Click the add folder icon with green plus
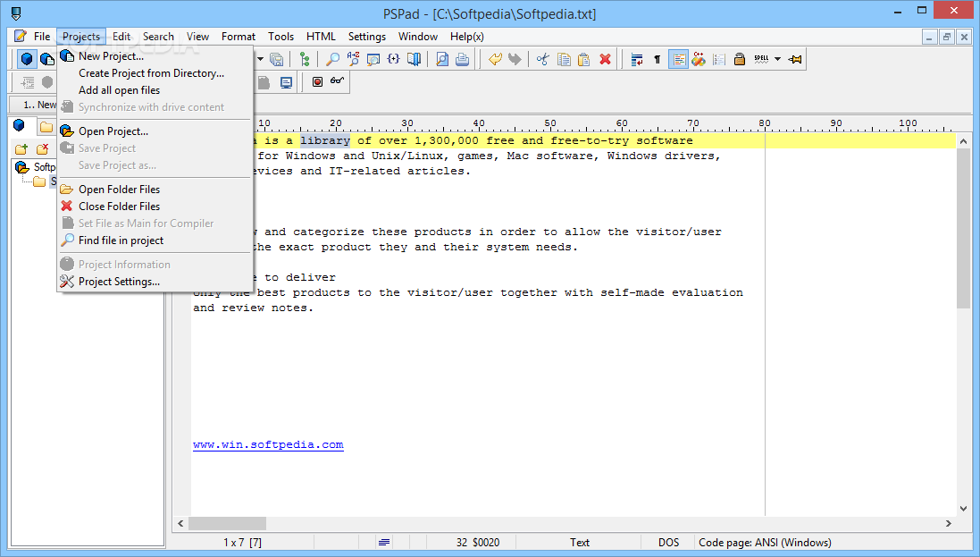Screen dimensions: 980x557 coord(21,149)
